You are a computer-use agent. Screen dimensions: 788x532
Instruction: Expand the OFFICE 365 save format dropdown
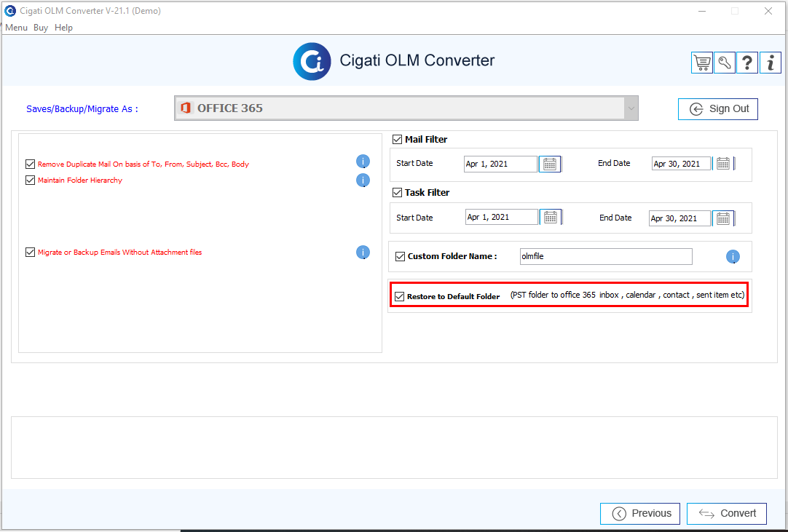point(631,108)
